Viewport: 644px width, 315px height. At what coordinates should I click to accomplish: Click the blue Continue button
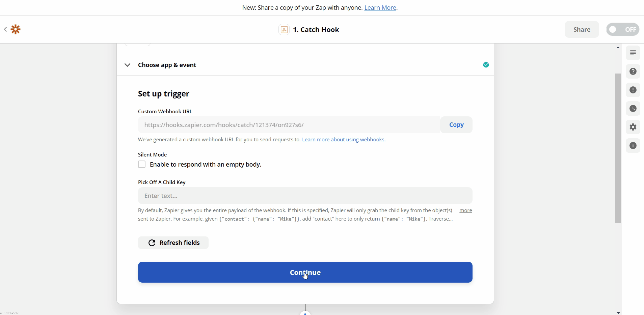(x=305, y=272)
